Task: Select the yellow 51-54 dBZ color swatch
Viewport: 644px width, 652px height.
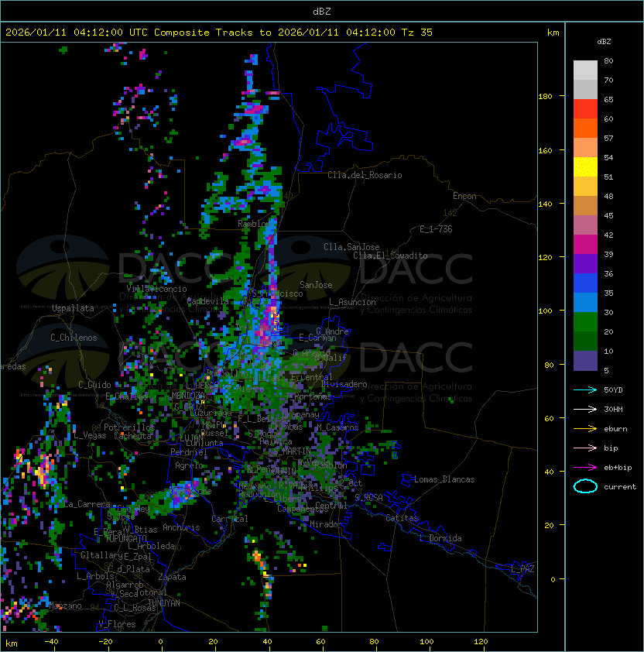Action: click(585, 167)
